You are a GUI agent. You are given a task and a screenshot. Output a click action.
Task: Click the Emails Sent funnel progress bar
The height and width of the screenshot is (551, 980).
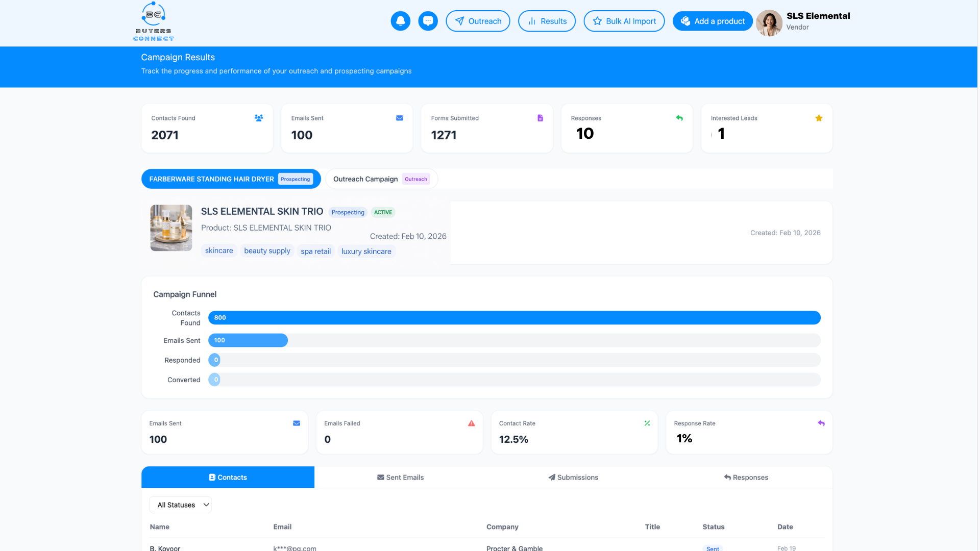[x=248, y=340]
